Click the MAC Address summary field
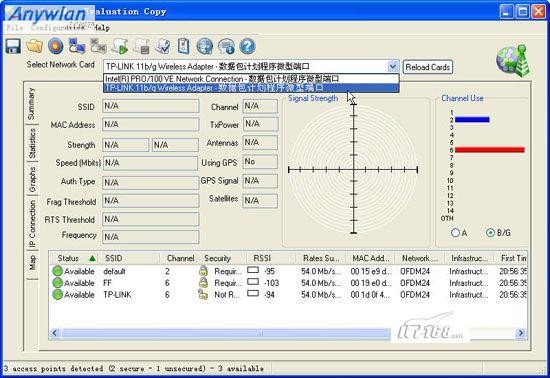Screen dimensions: 550x378 pos(150,124)
